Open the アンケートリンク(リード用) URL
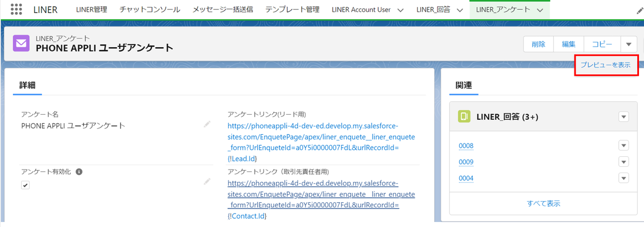This screenshot has width=644, height=227. [x=321, y=142]
